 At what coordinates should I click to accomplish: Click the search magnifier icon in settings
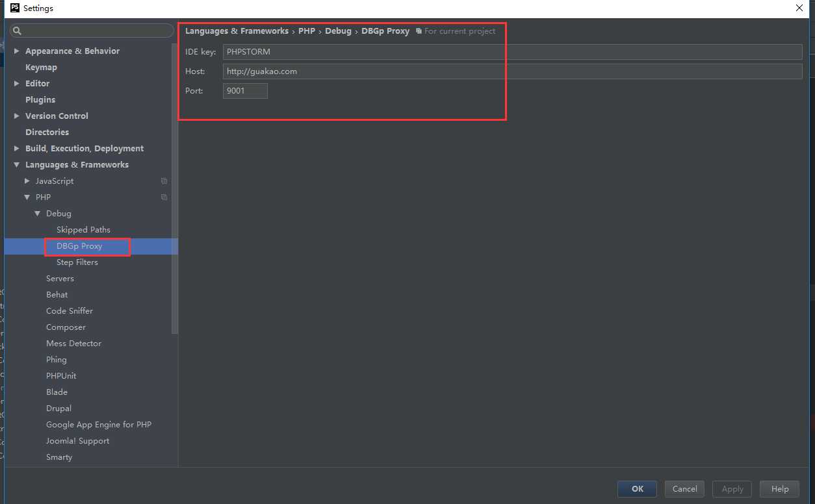[x=18, y=31]
